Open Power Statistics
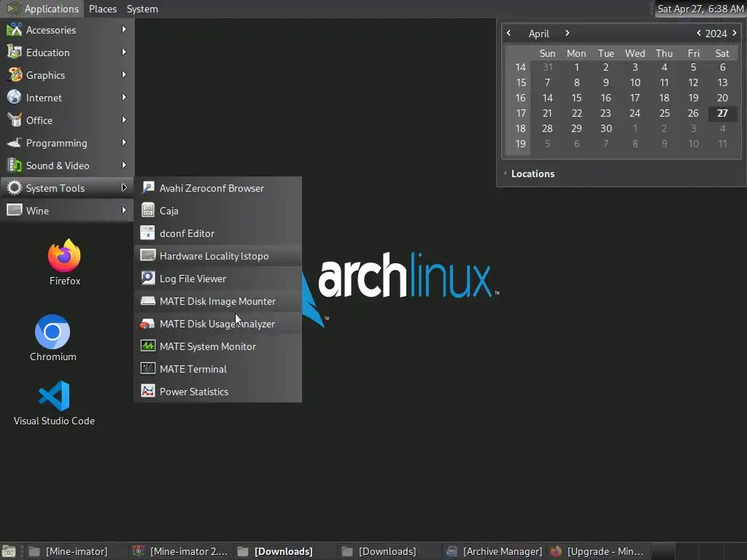Viewport: 747px width, 560px height. [x=217, y=392]
